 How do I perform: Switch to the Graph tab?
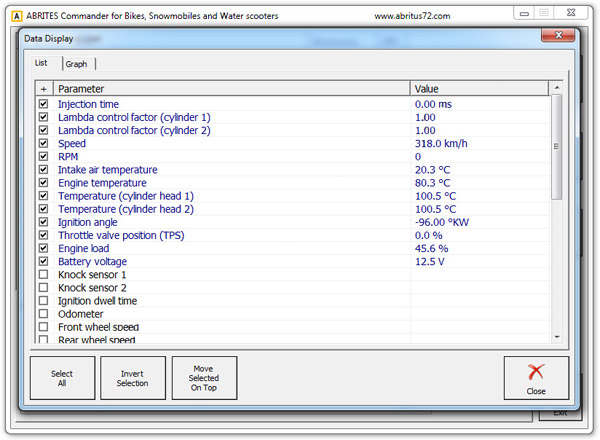tap(76, 64)
